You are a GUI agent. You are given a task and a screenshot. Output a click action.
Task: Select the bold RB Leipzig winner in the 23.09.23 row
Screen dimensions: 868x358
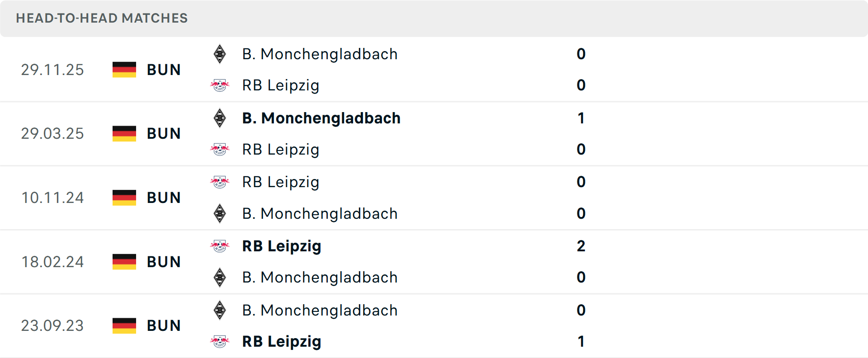[282, 342]
